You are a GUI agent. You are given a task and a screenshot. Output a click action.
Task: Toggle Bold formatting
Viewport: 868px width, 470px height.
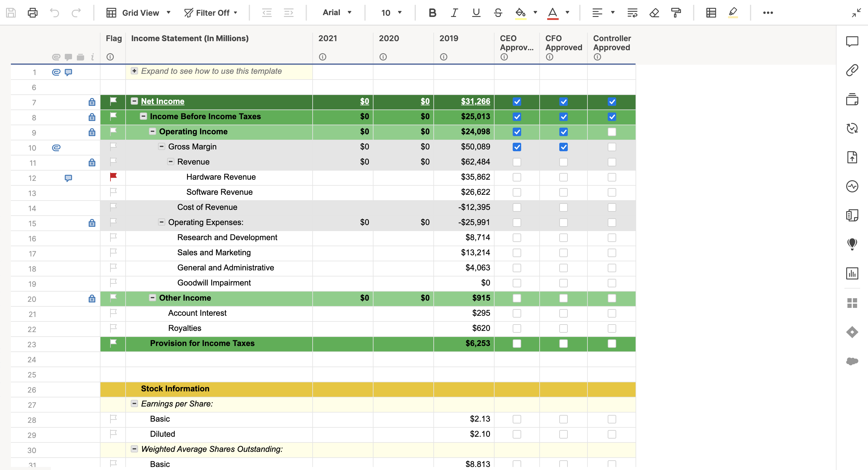point(432,13)
